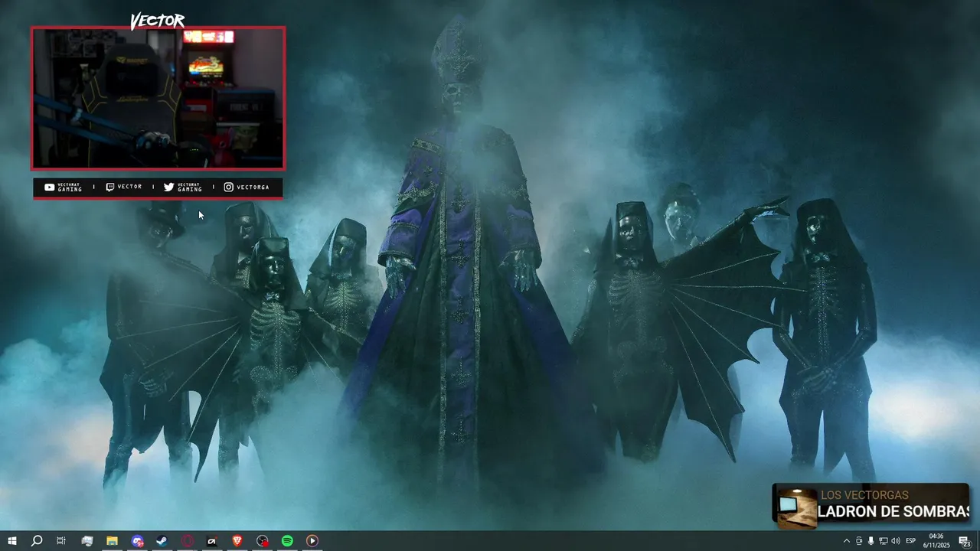Open notification center with 23 alerts
The width and height of the screenshot is (980, 551).
965,541
